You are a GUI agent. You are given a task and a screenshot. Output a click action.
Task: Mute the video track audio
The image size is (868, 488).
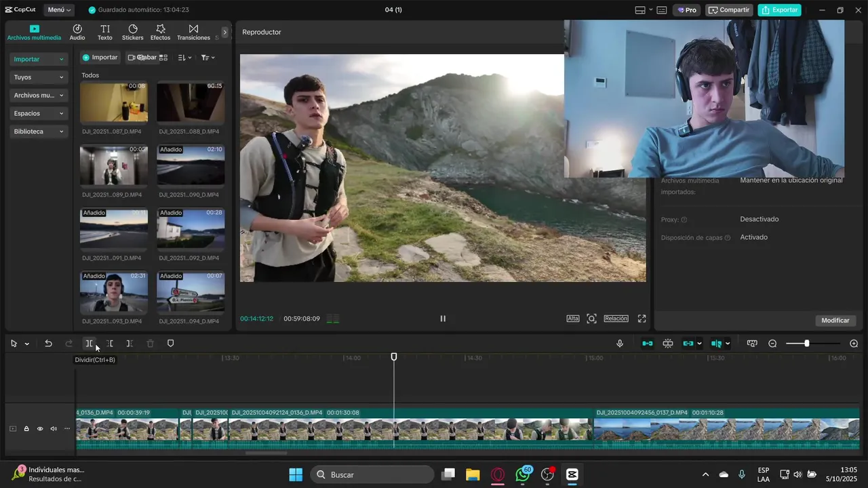click(54, 428)
